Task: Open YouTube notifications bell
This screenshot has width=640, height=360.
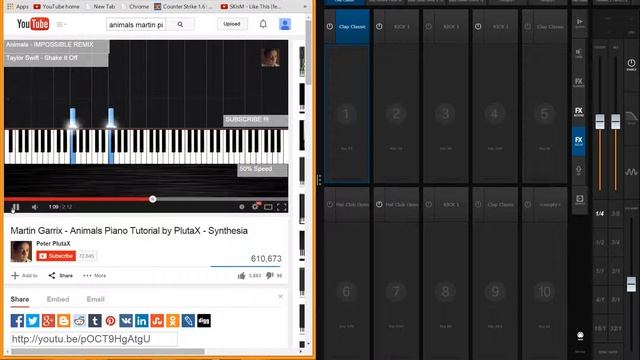Action: click(263, 24)
